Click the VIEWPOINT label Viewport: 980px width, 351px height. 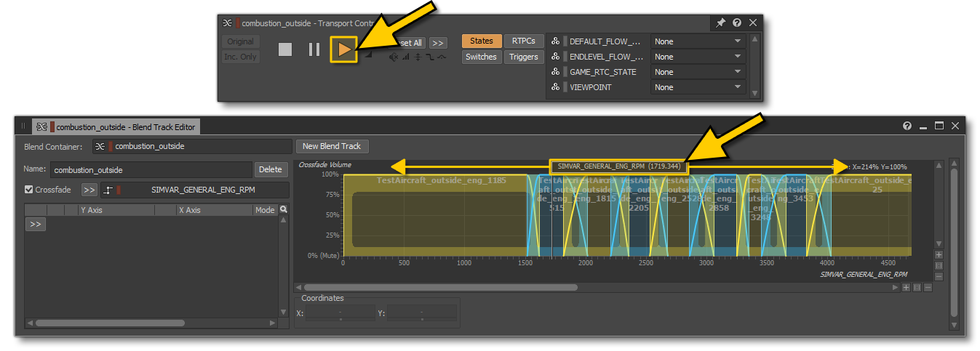(x=591, y=87)
